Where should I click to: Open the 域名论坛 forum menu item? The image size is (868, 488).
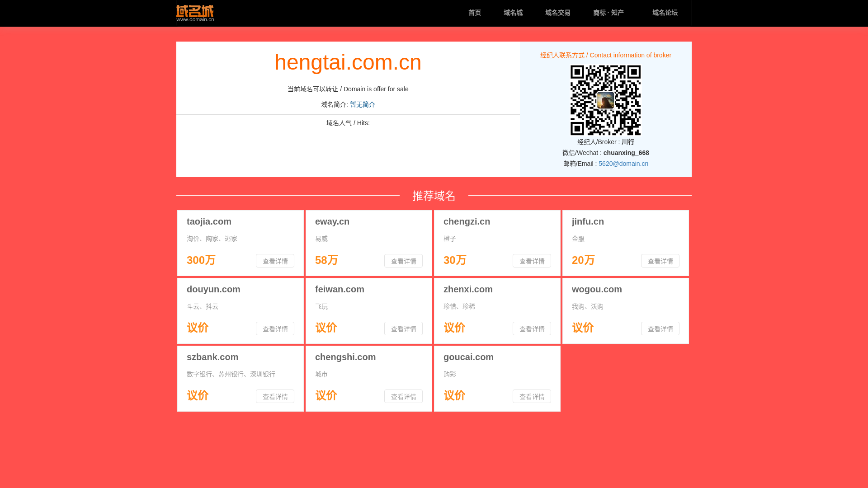click(x=665, y=13)
